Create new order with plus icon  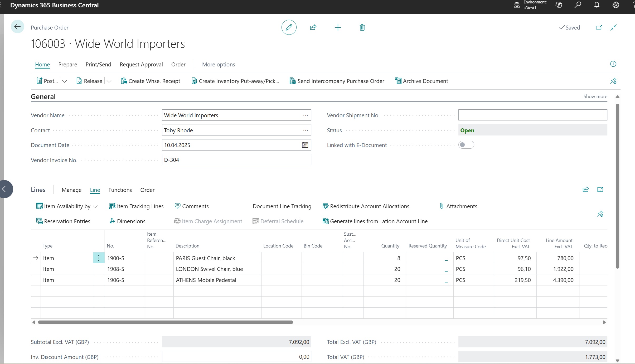tap(338, 27)
